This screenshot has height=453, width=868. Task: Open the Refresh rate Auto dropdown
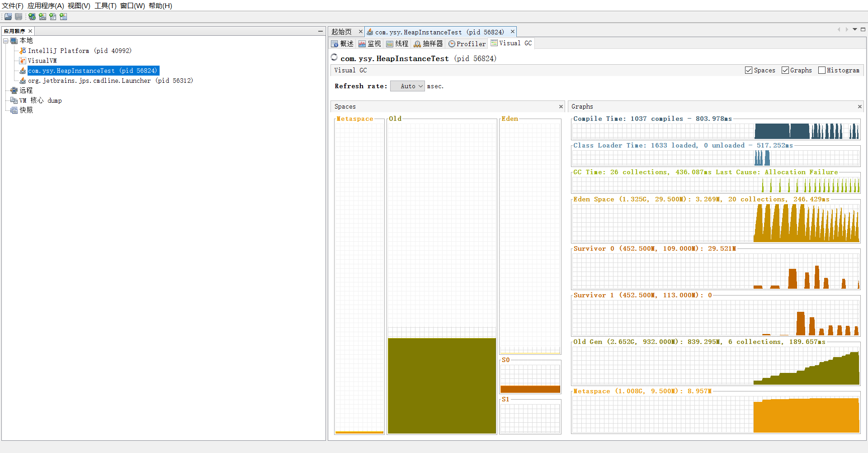(x=407, y=86)
